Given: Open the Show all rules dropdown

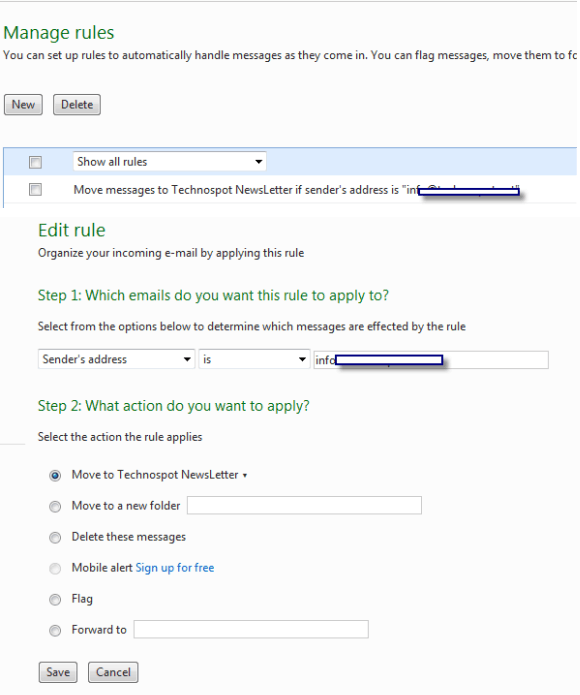Looking at the screenshot, I should click(x=169, y=161).
